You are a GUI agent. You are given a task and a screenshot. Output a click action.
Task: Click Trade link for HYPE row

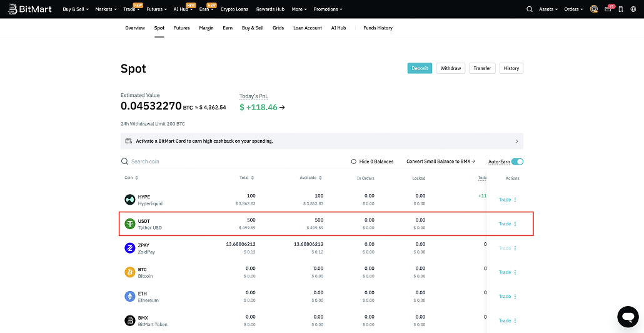[x=505, y=200]
